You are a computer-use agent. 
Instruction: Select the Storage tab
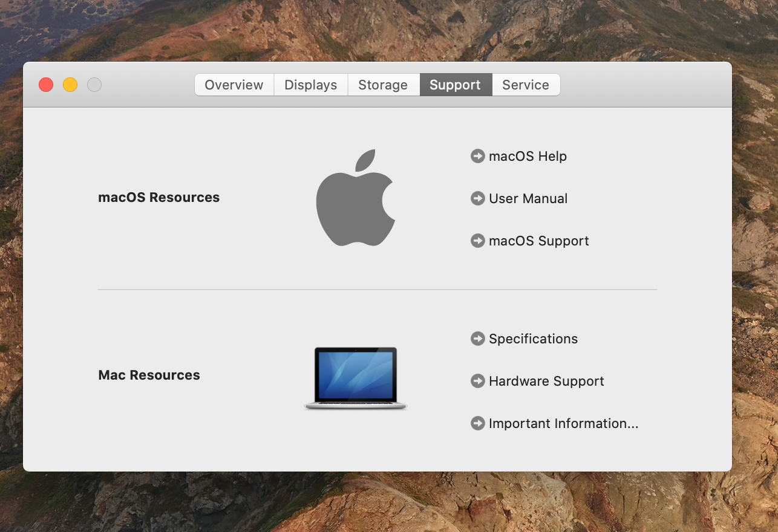384,85
